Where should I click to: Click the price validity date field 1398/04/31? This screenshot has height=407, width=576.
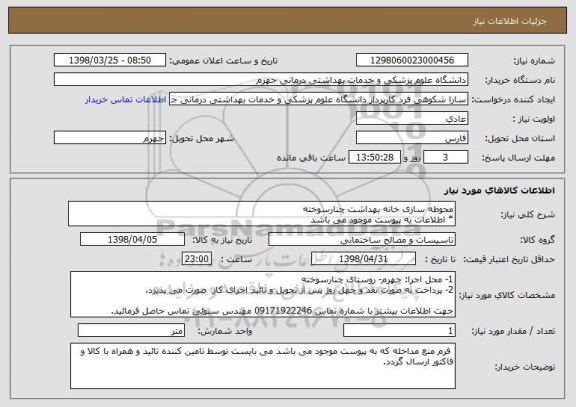[x=363, y=259]
